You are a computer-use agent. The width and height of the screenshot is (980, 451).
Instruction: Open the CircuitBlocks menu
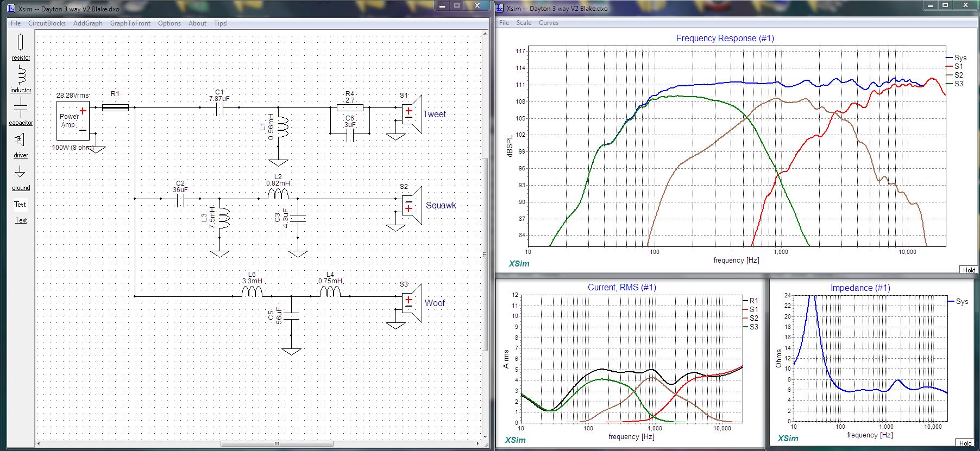pyautogui.click(x=47, y=23)
